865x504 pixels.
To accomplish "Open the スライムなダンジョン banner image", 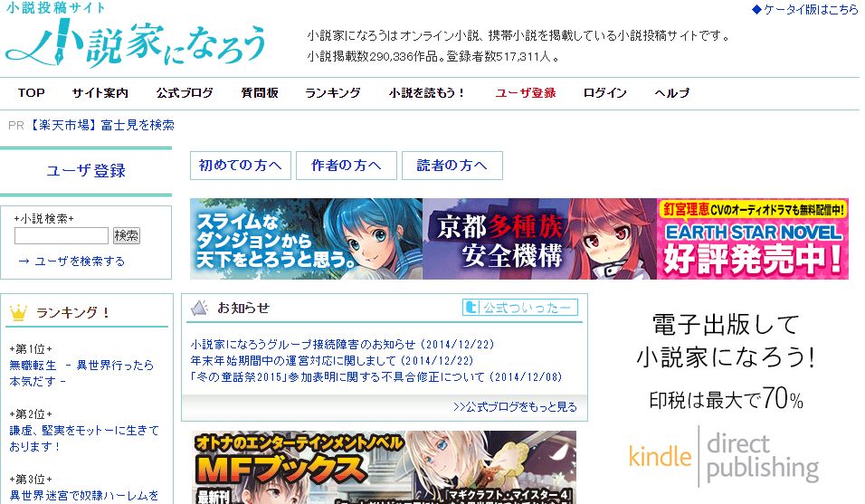I will point(306,239).
